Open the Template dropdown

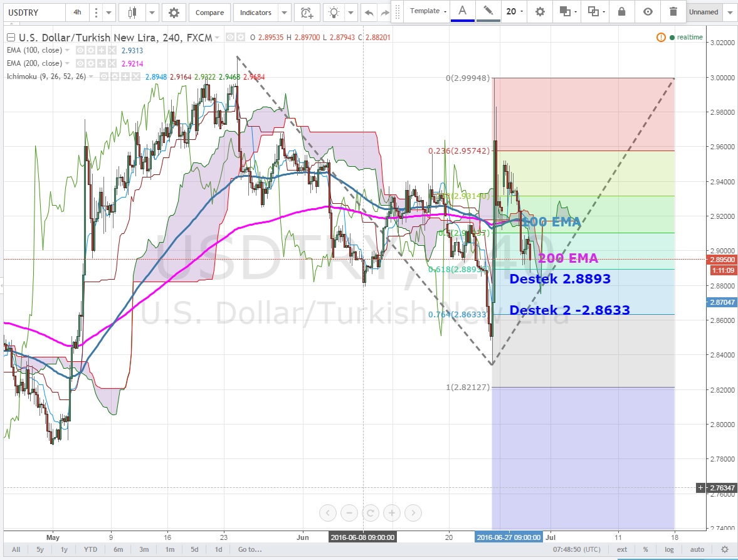point(428,11)
